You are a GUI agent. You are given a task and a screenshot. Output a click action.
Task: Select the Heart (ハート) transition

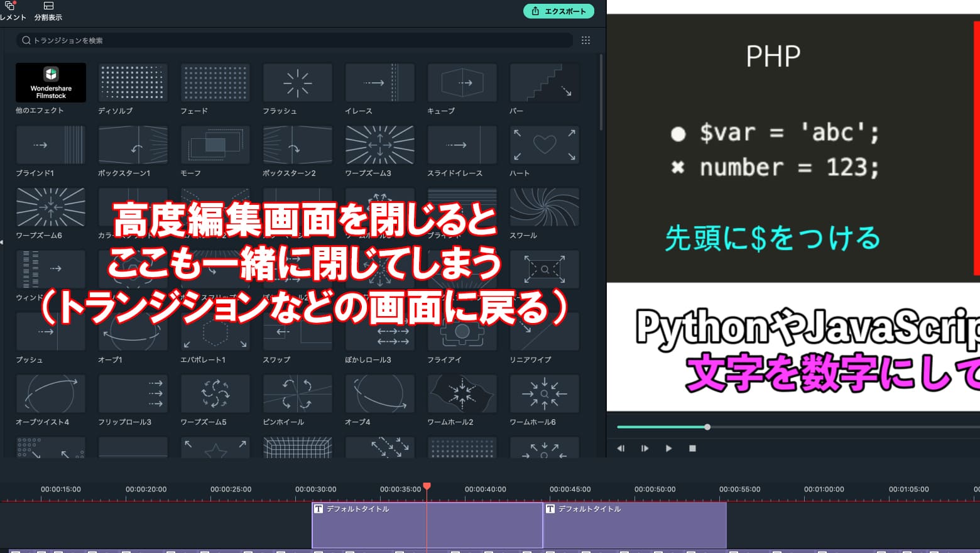point(545,145)
